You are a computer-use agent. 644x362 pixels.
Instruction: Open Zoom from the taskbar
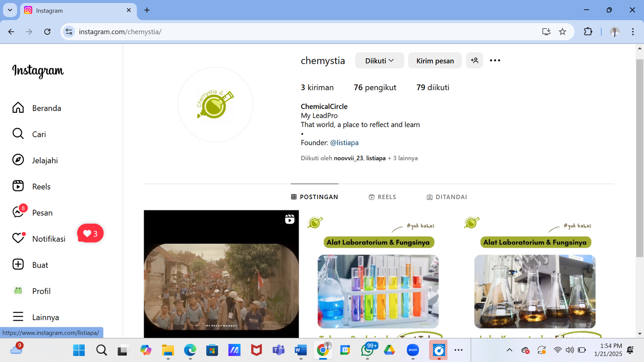tap(413, 350)
